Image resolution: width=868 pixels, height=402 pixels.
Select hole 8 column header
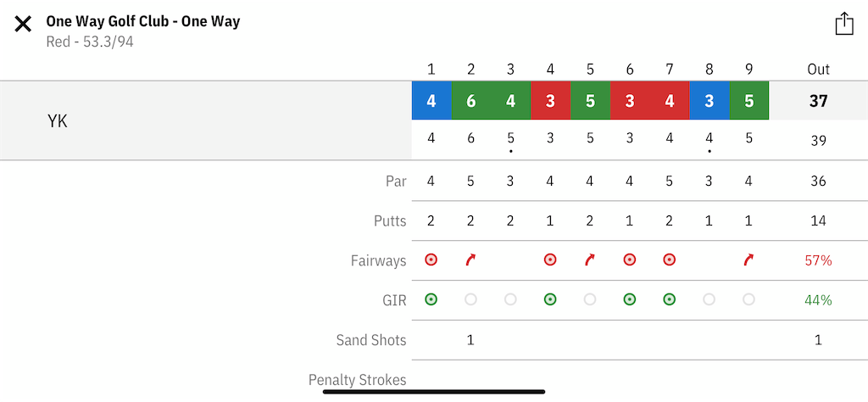point(709,70)
